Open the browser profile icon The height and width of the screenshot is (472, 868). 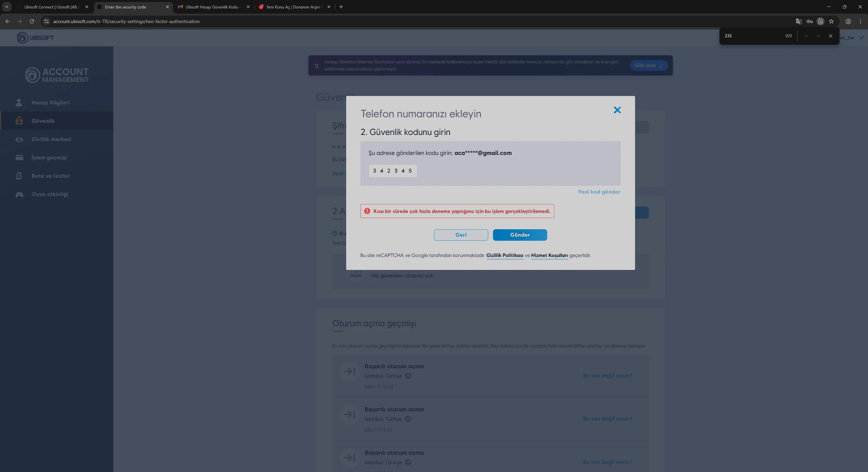pyautogui.click(x=848, y=21)
